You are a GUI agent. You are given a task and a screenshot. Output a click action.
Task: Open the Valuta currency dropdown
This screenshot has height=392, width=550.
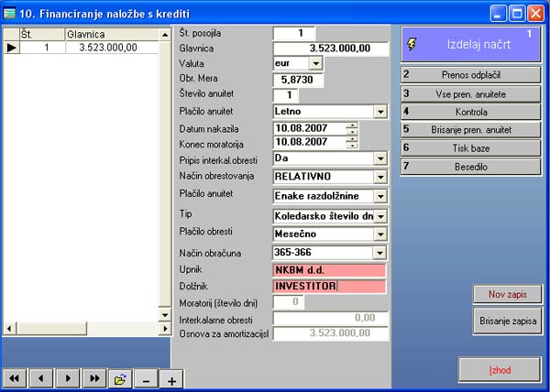[315, 63]
